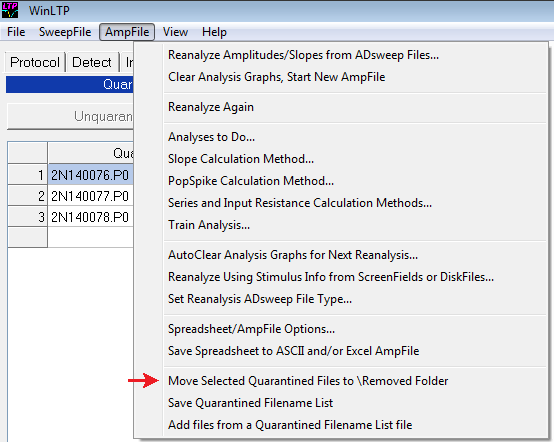Choose Reanalyze Amplitudes/Slopes from ADsweep Files

click(303, 55)
